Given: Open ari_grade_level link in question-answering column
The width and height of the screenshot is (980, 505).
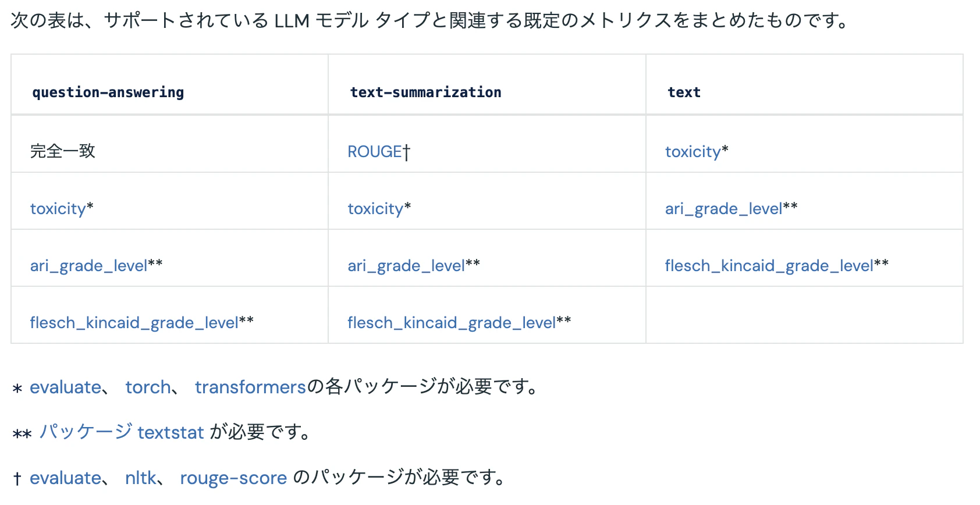Looking at the screenshot, I should 89,265.
